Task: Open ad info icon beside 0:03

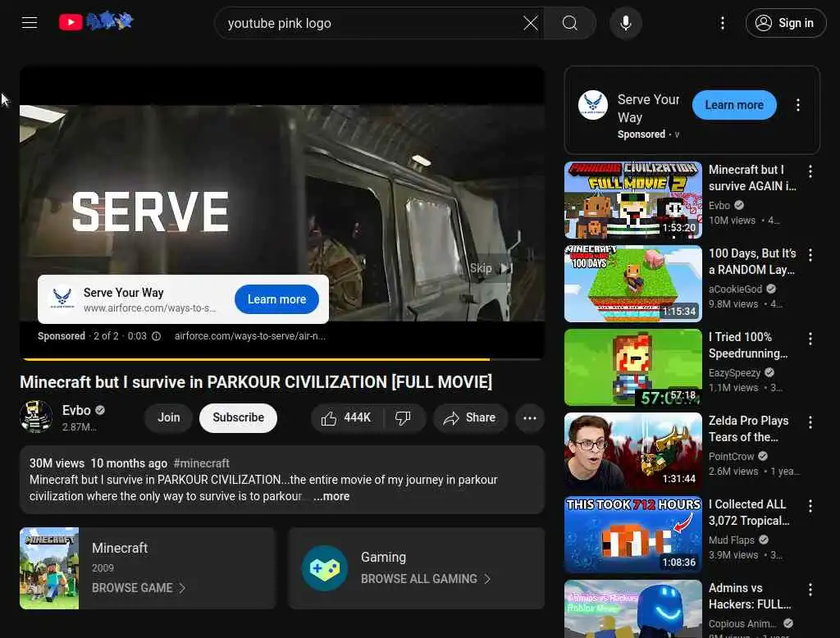Action: point(157,336)
